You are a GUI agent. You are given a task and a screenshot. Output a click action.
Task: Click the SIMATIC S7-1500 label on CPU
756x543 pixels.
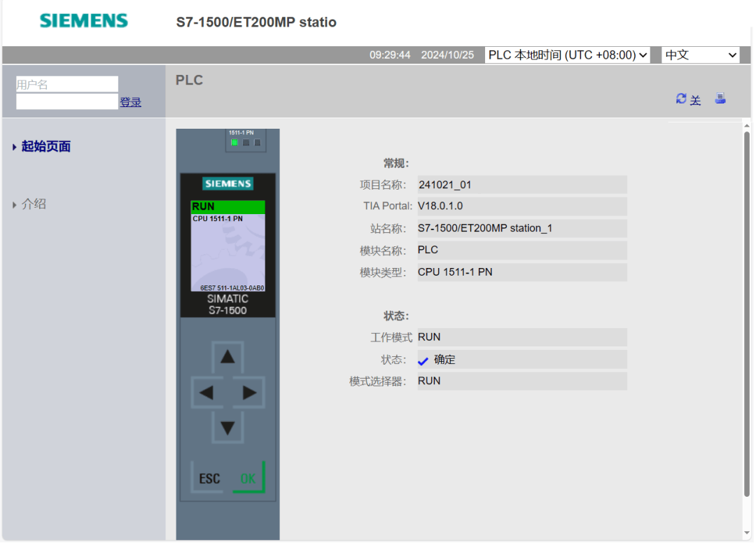227,304
